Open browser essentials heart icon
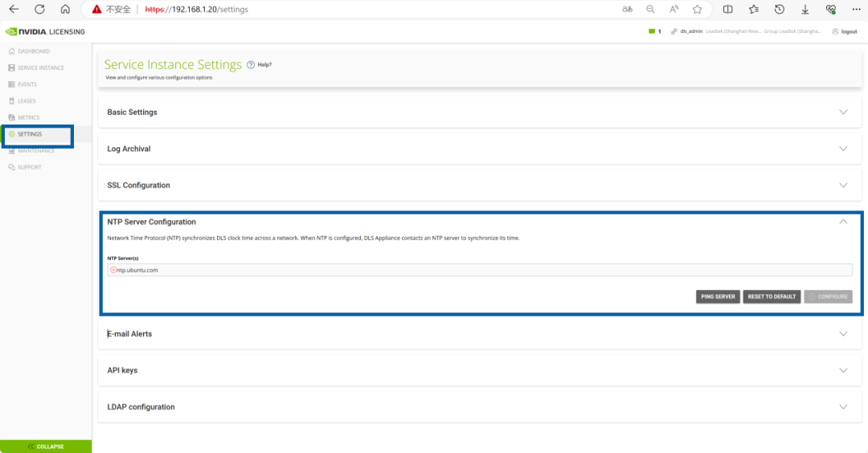Viewport: 868px width, 453px height. click(831, 9)
